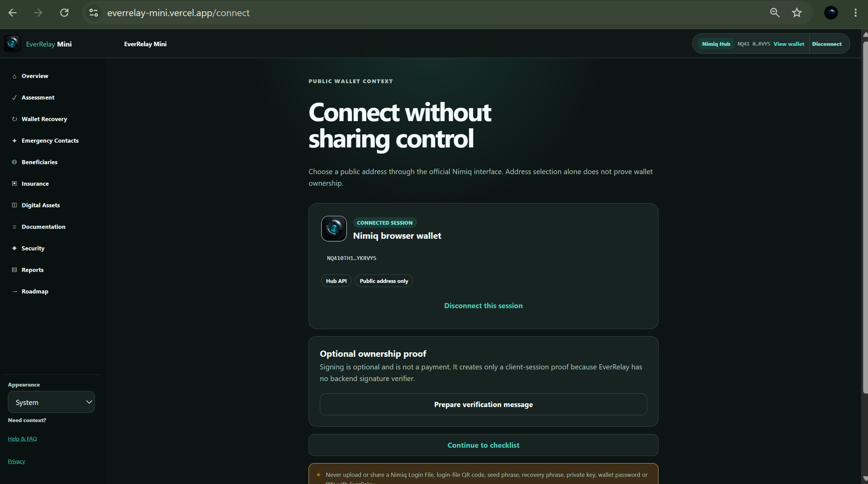This screenshot has height=484, width=868.
Task: Click the Nimiq browser wallet logo thumbnail
Action: click(x=334, y=228)
